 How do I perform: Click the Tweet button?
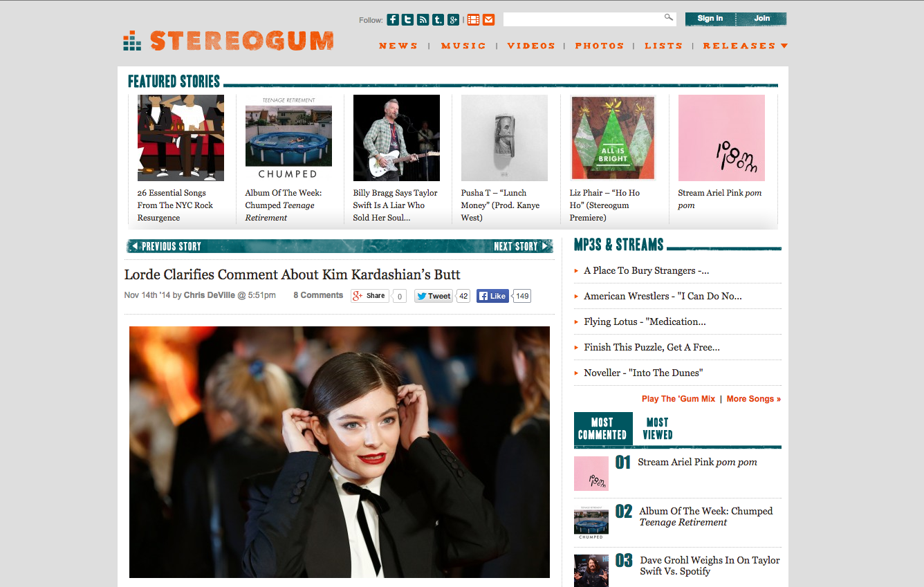click(434, 296)
